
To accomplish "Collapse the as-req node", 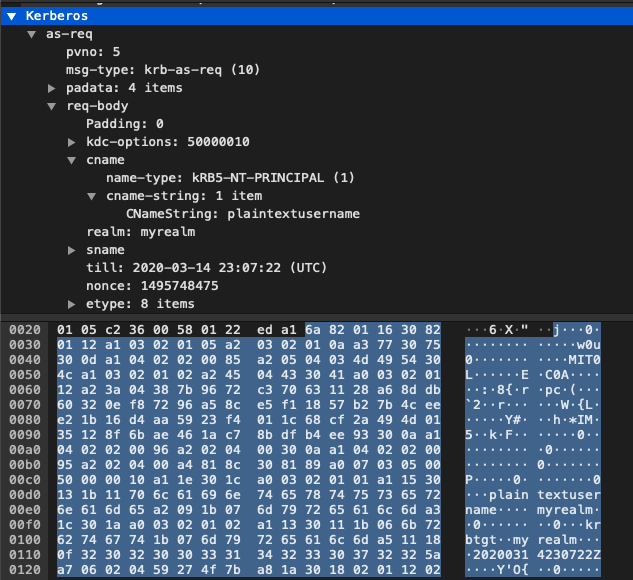I will 32,34.
